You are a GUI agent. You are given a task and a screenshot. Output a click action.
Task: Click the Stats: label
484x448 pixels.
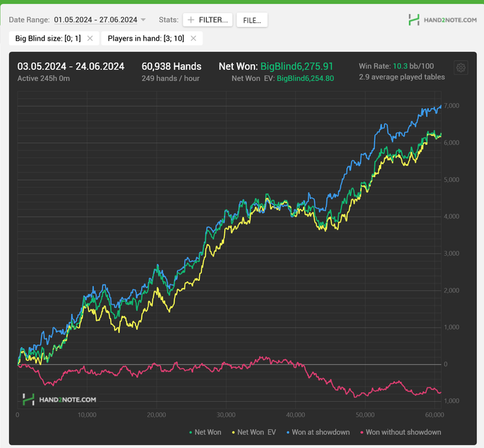pos(169,20)
